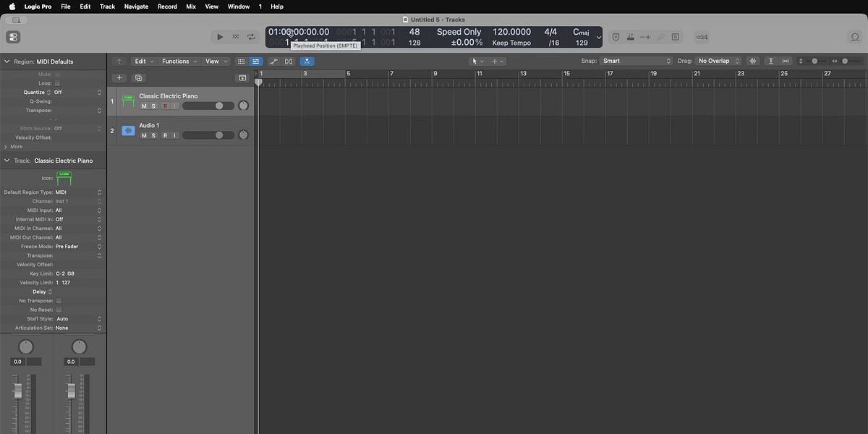Mute the Audio 1 track

tap(144, 135)
